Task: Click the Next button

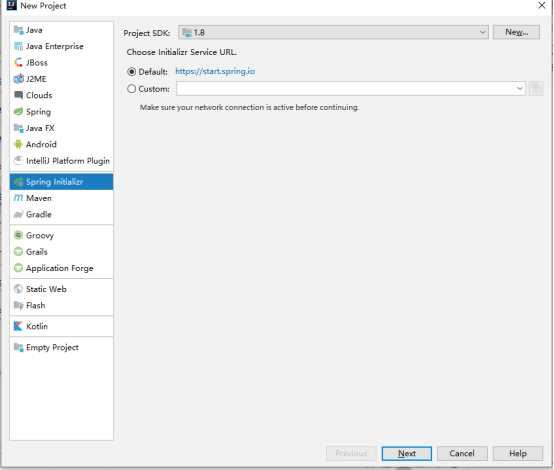Action: point(407,453)
